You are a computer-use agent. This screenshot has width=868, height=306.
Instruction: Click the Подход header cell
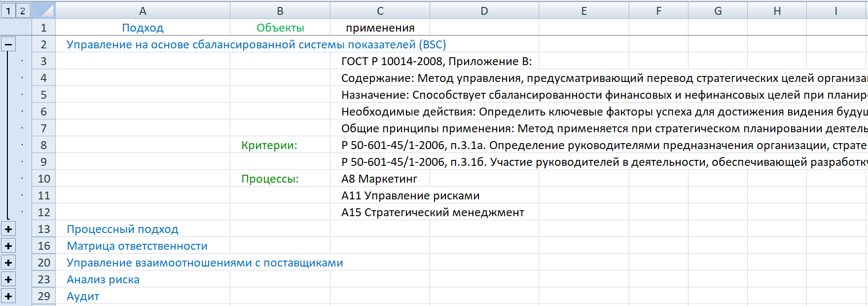[143, 28]
